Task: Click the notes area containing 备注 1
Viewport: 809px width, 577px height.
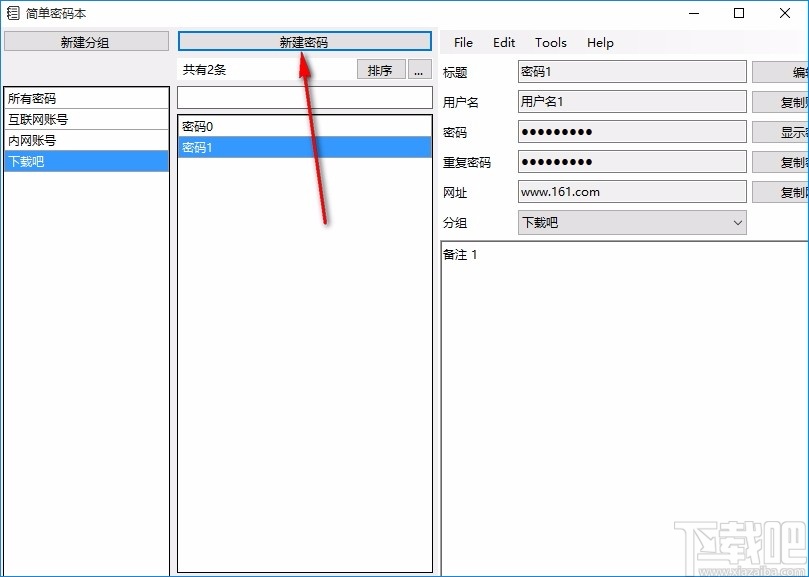Action: [624, 408]
